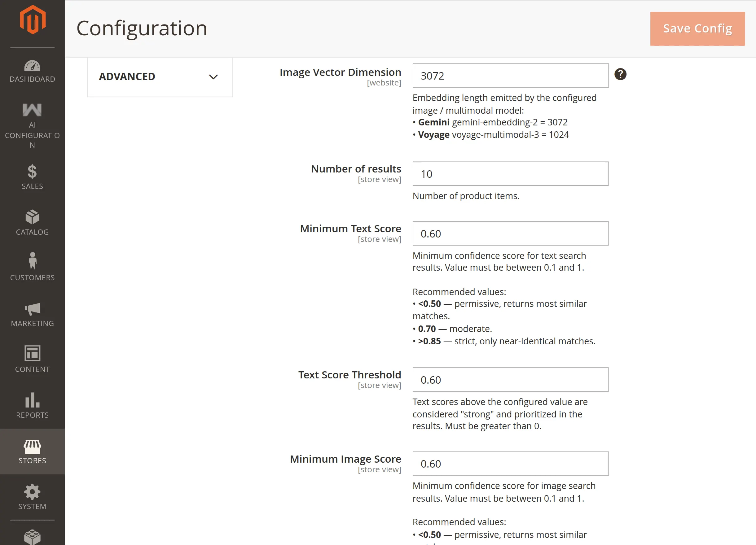Focus the Image Vector Dimension field
Screen dimensions: 756x545
(510, 76)
